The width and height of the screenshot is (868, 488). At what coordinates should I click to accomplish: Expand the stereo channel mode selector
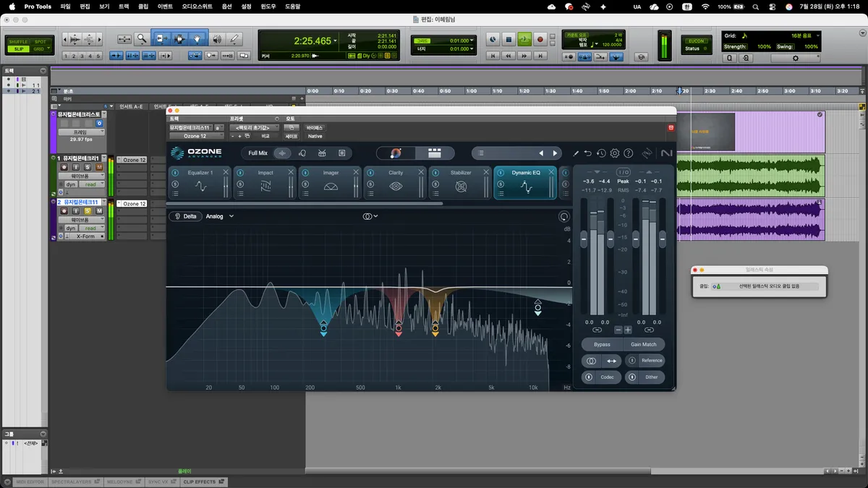(x=370, y=216)
